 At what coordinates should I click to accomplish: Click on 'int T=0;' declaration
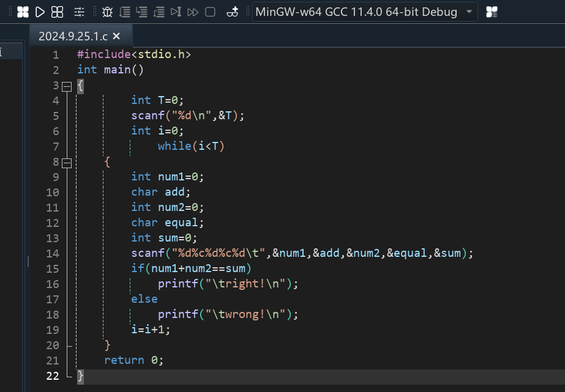157,100
